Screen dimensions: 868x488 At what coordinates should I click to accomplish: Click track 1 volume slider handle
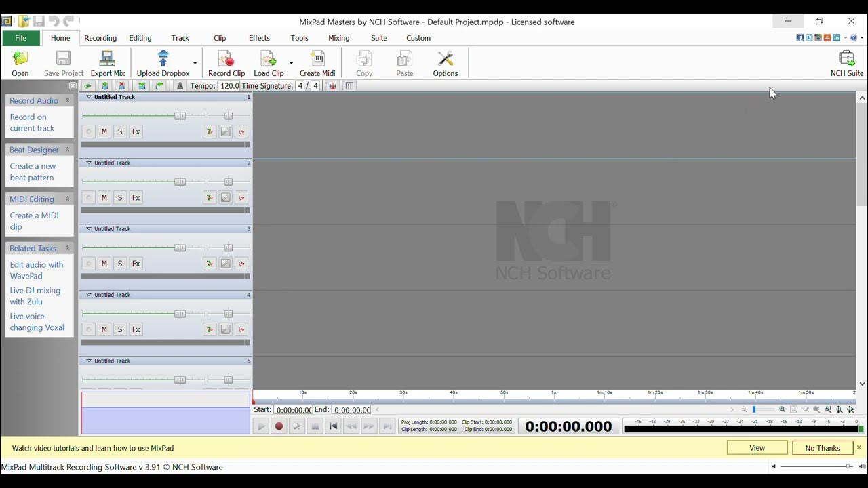coord(180,116)
